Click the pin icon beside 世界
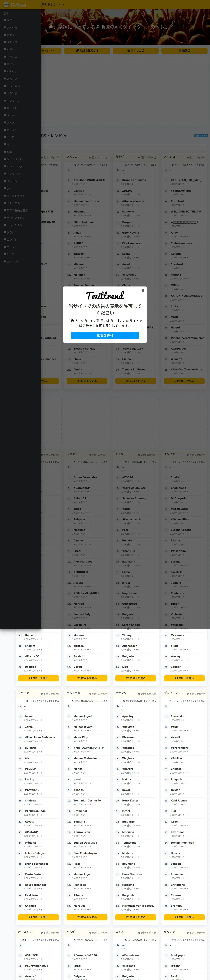This screenshot has width=210, height=980. 5,20
